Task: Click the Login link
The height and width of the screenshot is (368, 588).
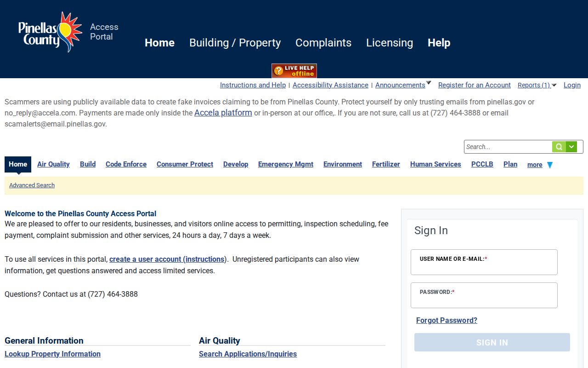Action: point(572,85)
